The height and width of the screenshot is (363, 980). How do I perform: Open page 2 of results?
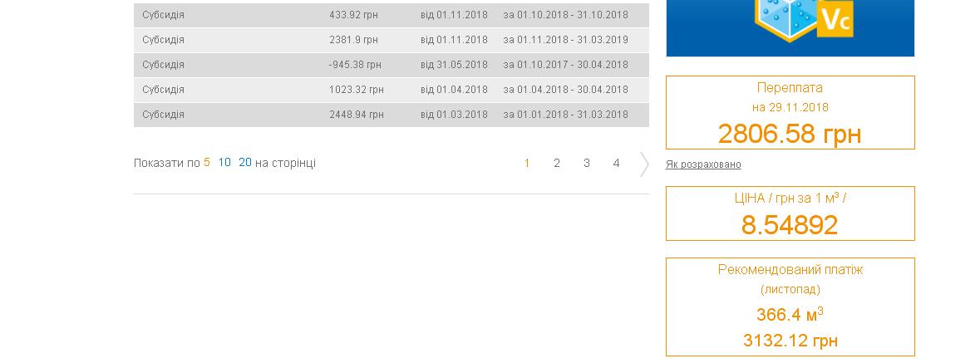557,163
